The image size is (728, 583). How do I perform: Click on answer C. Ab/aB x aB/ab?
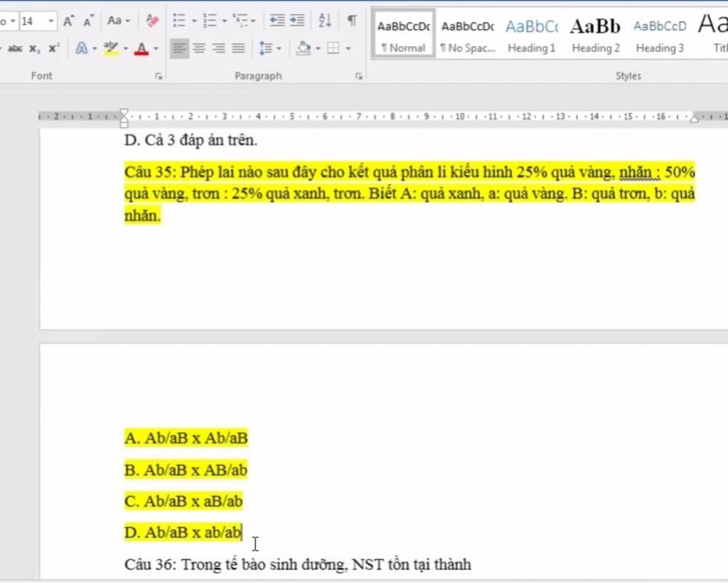coord(183,501)
